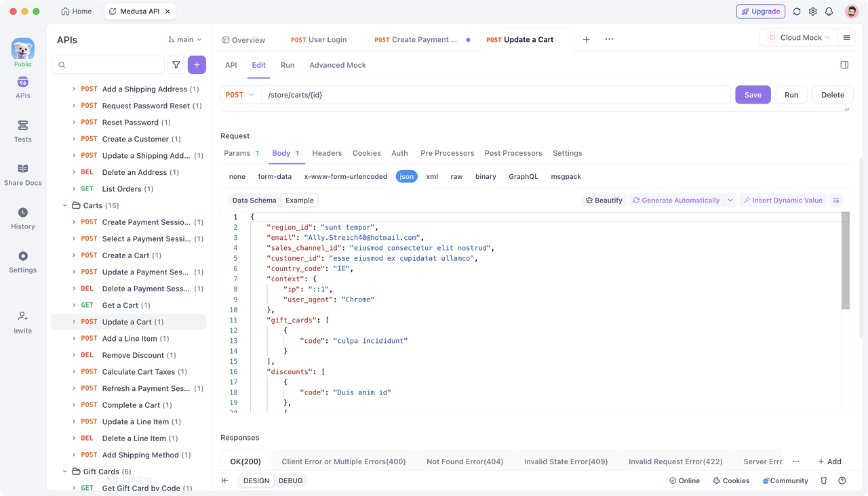The image size is (868, 496).
Task: Open the Pre Processors tab
Action: pyautogui.click(x=448, y=153)
